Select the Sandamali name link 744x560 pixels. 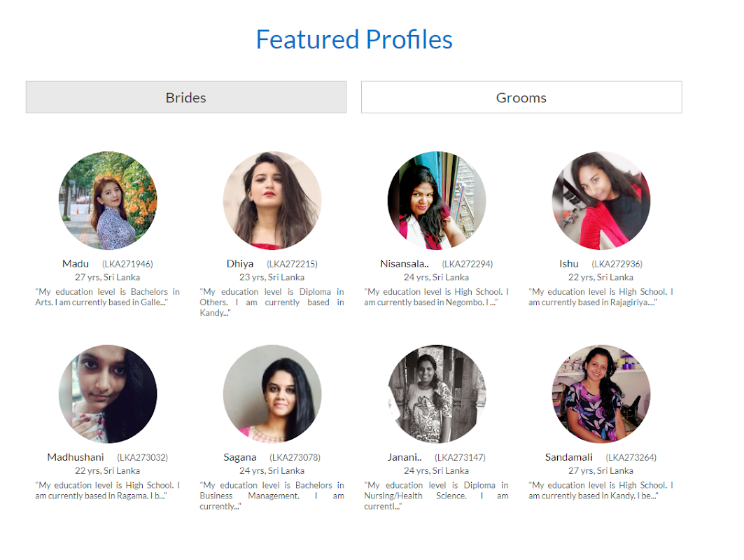coord(569,457)
